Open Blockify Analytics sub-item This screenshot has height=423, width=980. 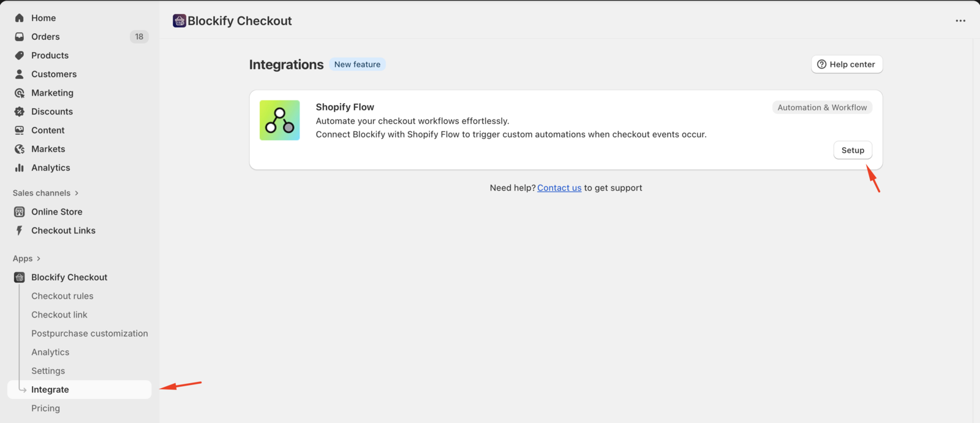coord(50,352)
